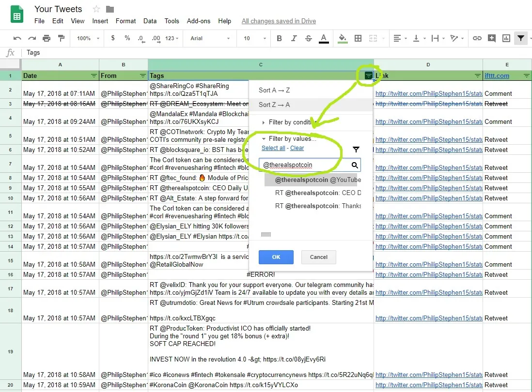Click the OK button
The image size is (532, 392).
[x=276, y=257]
